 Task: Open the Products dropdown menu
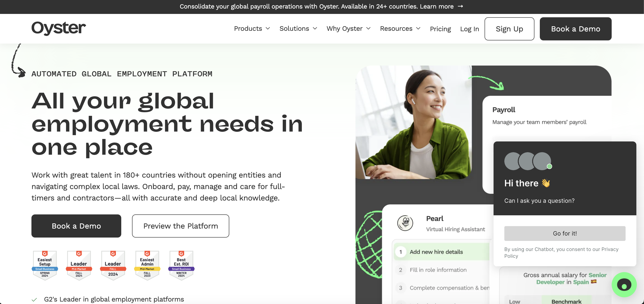[x=252, y=29]
